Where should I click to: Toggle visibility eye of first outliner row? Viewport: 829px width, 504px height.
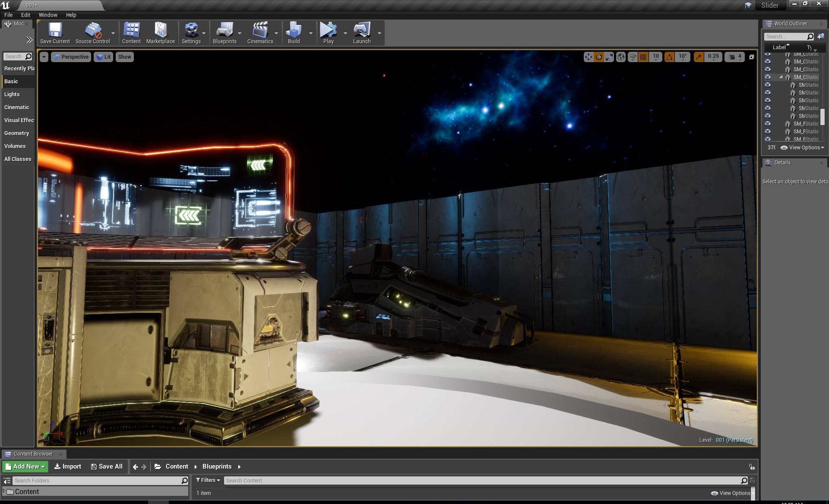coord(768,54)
